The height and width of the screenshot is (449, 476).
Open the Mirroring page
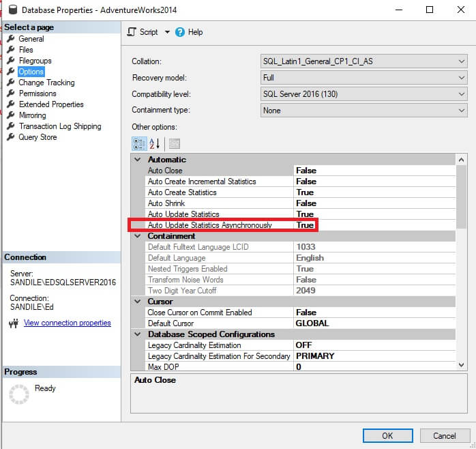[x=33, y=115]
